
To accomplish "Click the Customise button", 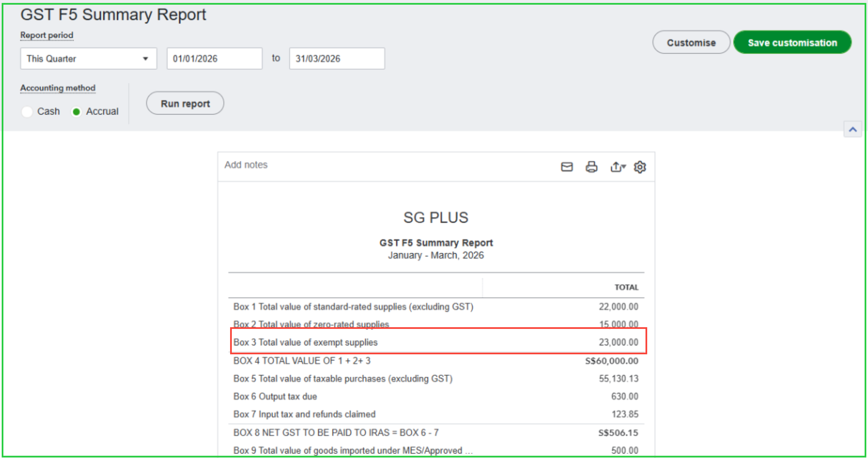I will 691,43.
